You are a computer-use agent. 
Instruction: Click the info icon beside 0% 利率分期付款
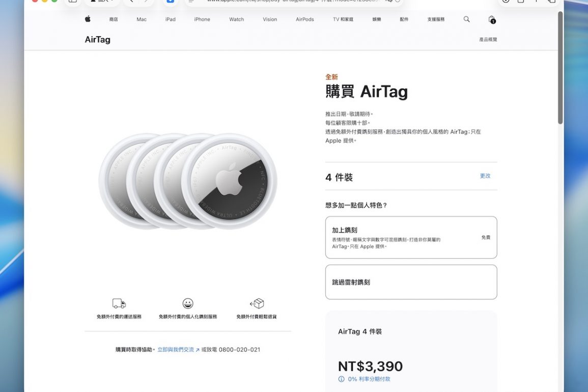(342, 379)
